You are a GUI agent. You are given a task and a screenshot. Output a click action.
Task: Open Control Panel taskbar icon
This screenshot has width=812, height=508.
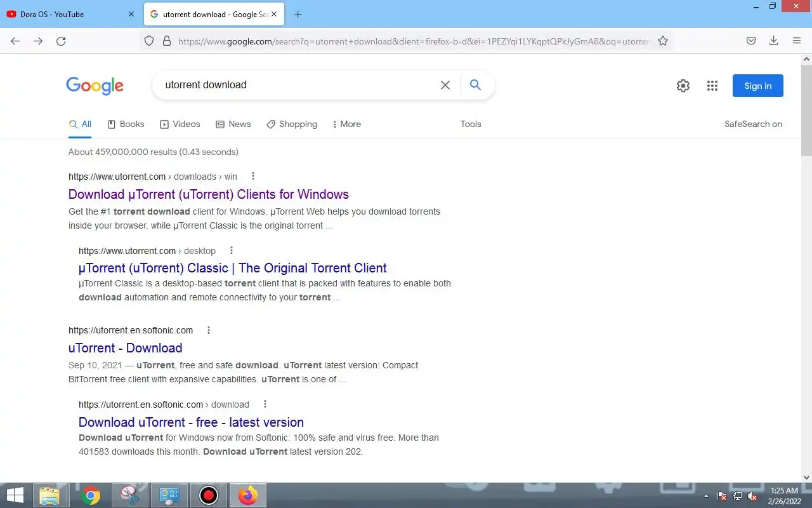[x=169, y=495]
